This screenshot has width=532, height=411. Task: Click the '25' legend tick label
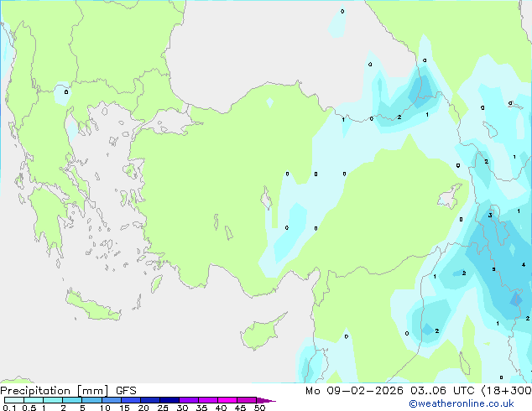(163, 408)
